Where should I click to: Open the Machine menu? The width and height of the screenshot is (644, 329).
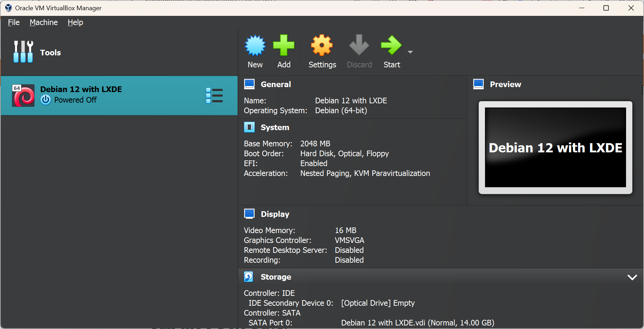(44, 23)
